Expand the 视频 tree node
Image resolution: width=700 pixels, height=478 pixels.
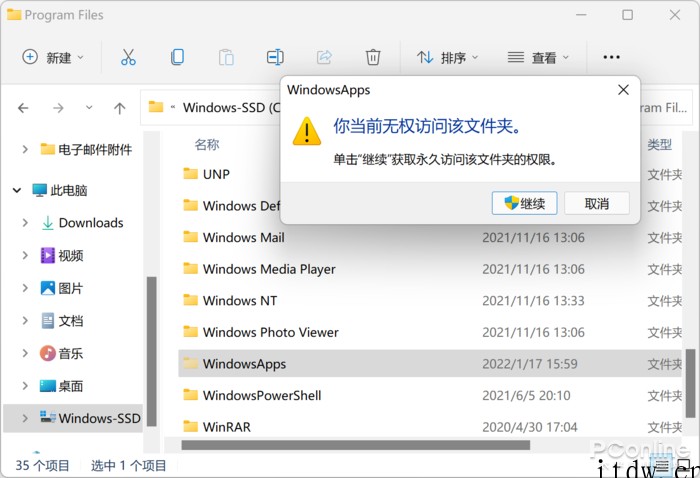click(x=25, y=255)
